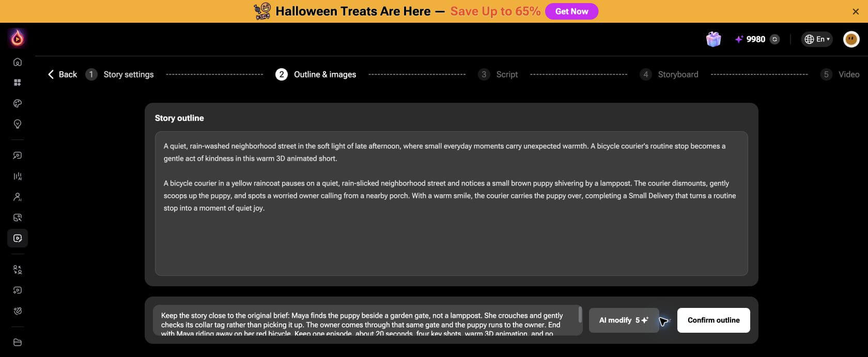Click the 9980 credits balance

point(755,39)
